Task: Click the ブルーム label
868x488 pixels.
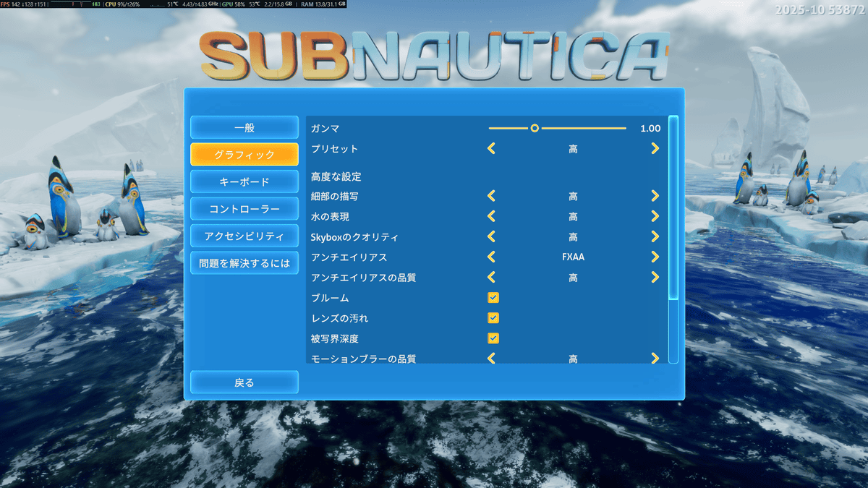Action: click(330, 298)
